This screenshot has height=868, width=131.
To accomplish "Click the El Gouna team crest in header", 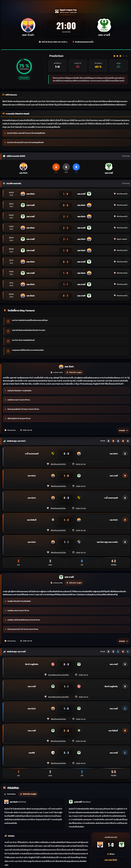I will 28,25.
